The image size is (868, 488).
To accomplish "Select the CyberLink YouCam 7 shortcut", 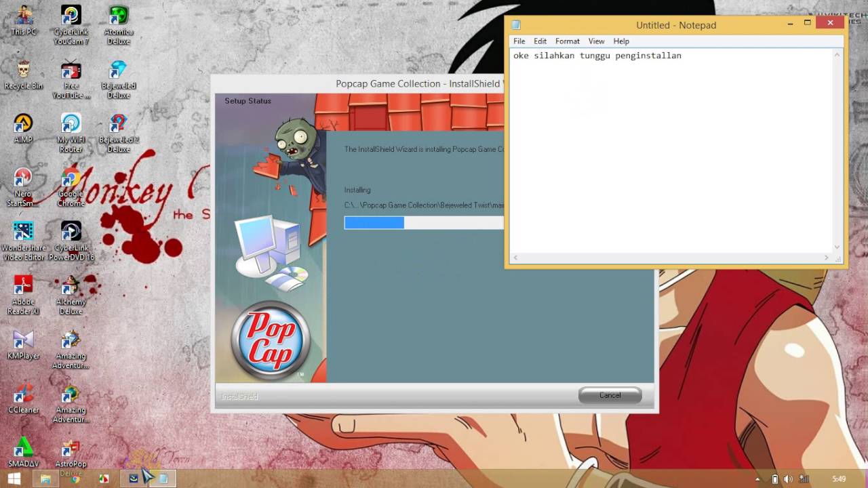I will coord(71,25).
